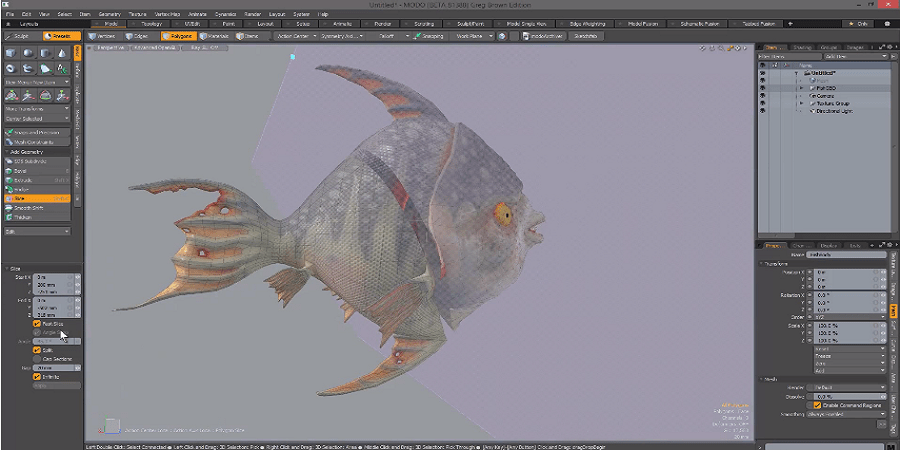Toggle visibility eye for Directional Light
Image resolution: width=900 pixels, height=450 pixels.
(x=762, y=111)
